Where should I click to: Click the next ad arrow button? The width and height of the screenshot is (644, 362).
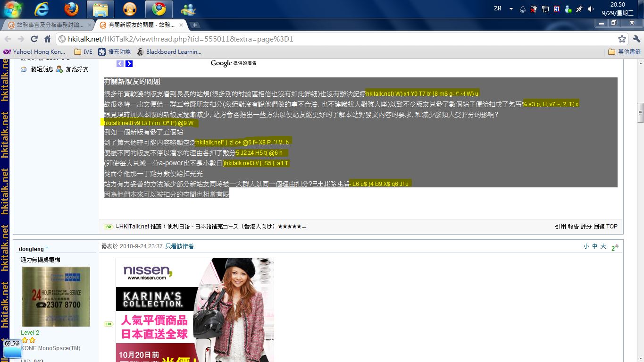pos(129,64)
